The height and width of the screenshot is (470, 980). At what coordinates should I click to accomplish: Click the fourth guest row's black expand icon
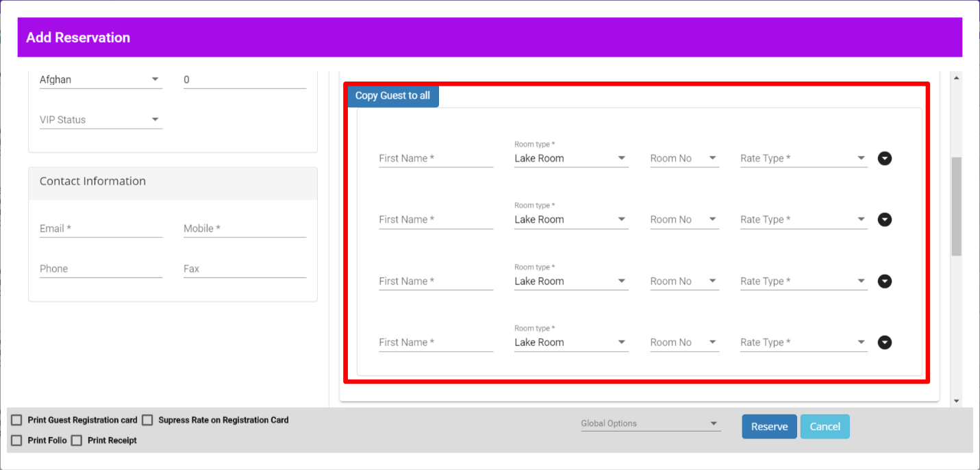point(885,343)
